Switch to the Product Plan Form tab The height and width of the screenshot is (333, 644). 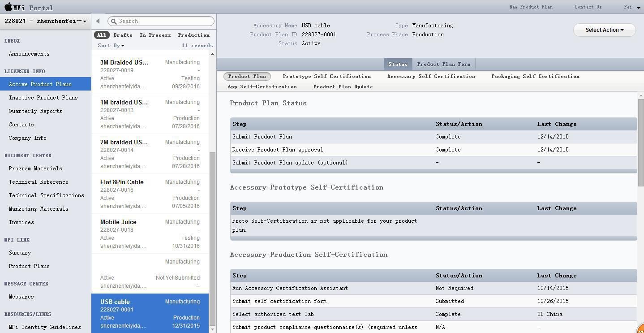pos(443,64)
